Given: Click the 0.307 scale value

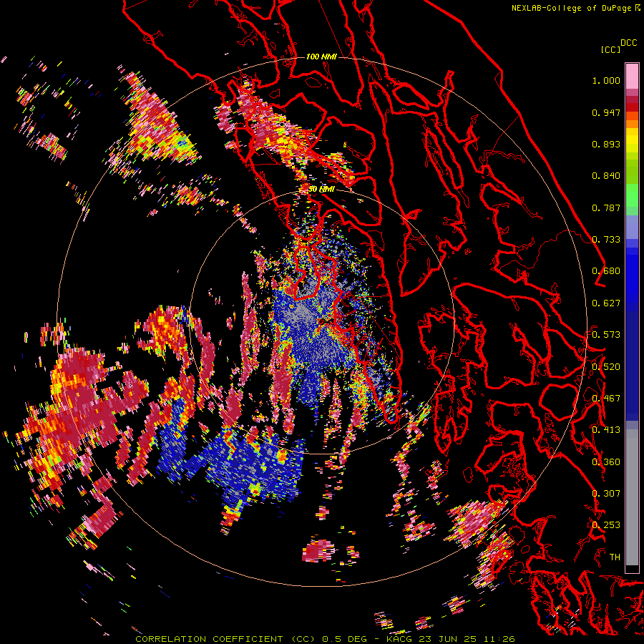Looking at the screenshot, I should pyautogui.click(x=606, y=494).
